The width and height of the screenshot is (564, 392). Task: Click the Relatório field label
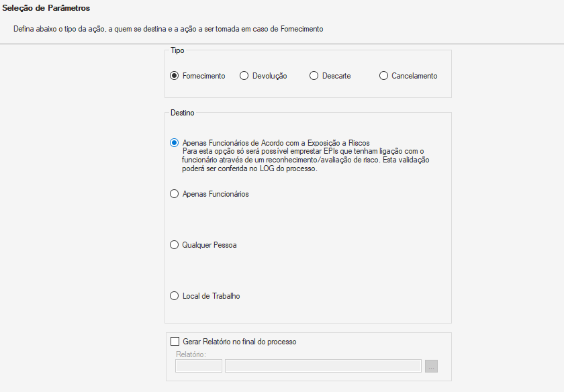click(x=191, y=354)
